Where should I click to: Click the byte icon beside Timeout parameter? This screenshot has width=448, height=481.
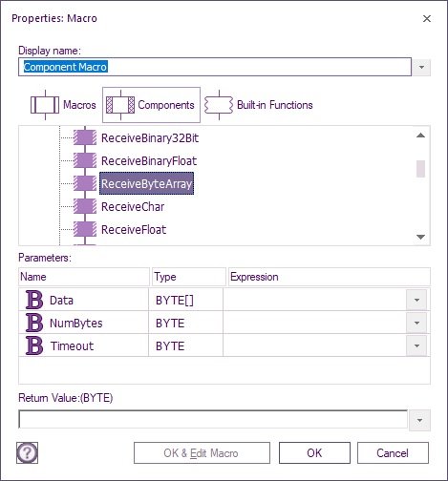click(34, 345)
